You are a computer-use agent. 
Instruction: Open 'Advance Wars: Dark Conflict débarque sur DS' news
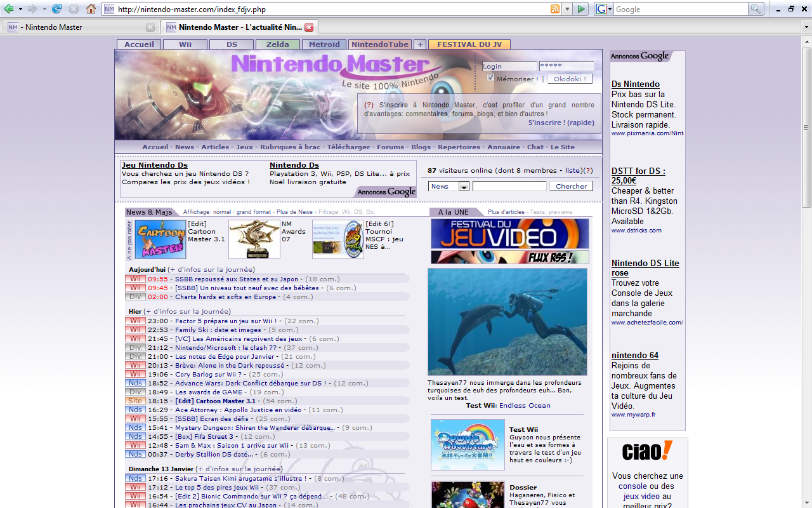(251, 383)
